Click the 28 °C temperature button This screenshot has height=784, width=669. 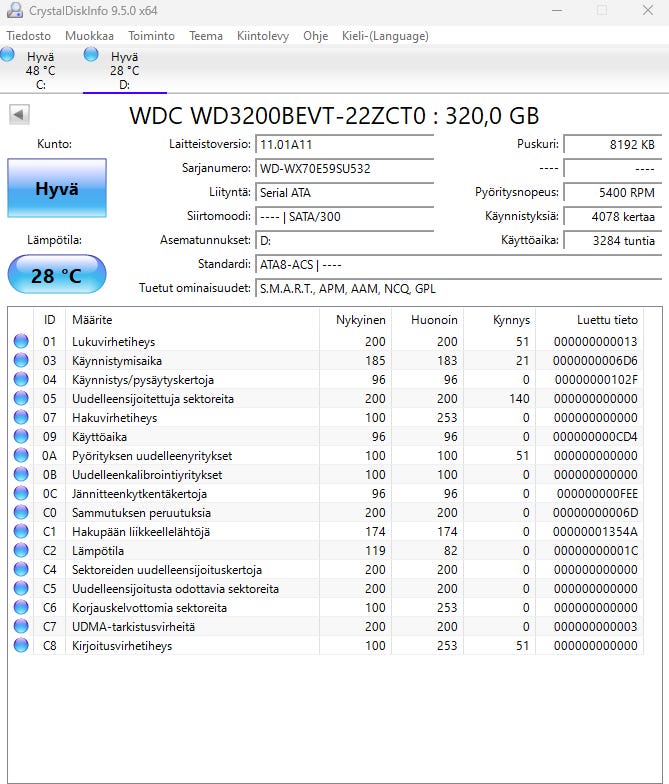[57, 275]
